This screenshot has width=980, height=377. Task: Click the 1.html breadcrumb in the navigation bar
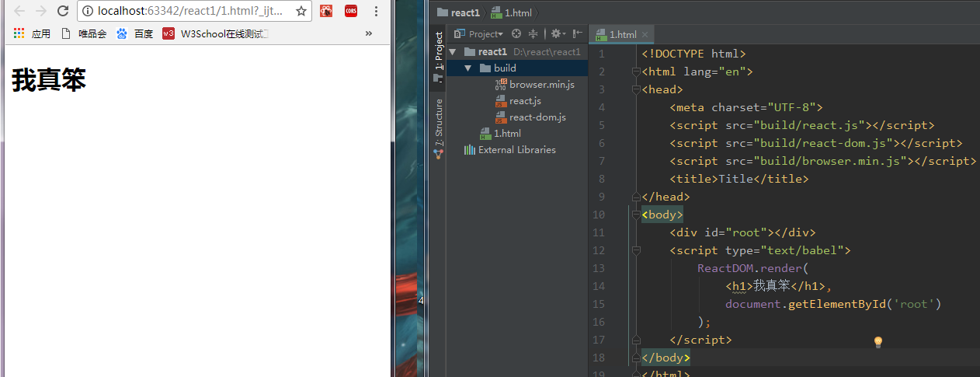[x=512, y=12]
